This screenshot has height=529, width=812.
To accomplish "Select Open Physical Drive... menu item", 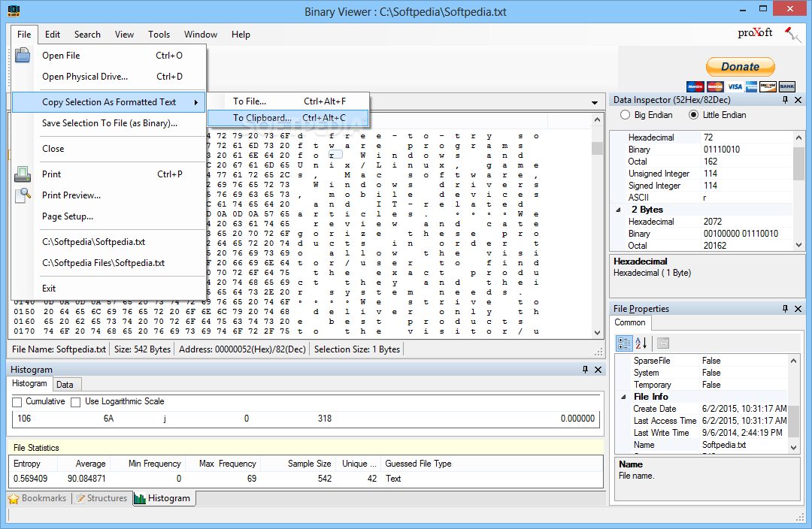I will tap(109, 77).
